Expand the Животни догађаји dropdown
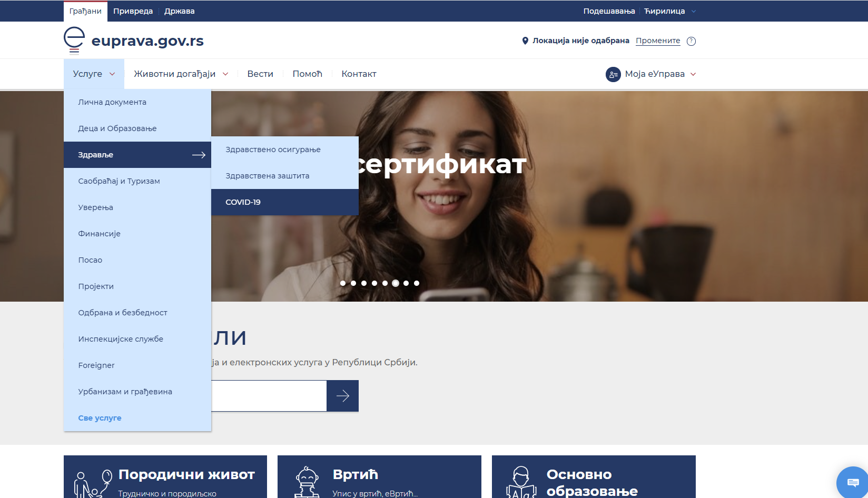The width and height of the screenshot is (868, 498). point(181,74)
